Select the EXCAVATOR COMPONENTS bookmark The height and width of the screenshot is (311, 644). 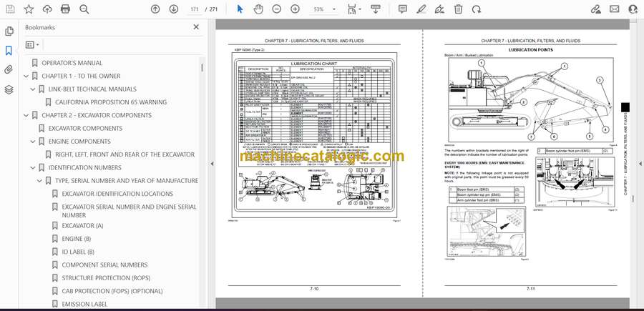pyautogui.click(x=85, y=129)
